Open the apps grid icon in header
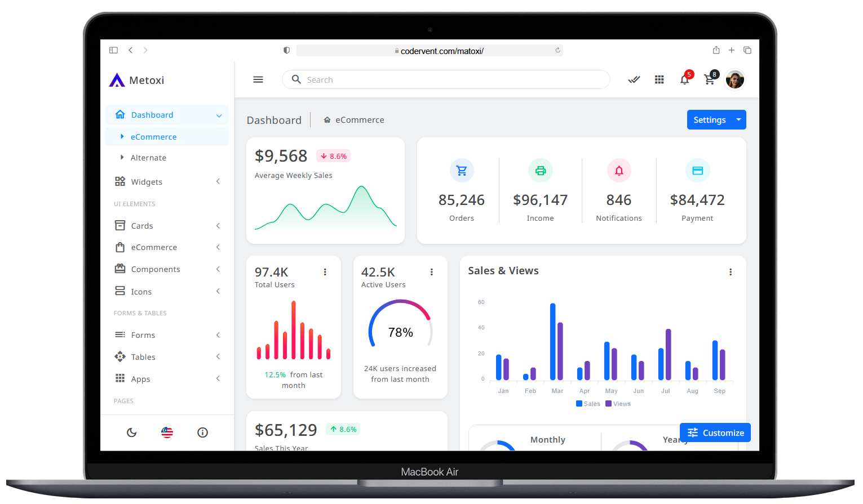This screenshot has width=863, height=504. point(659,80)
